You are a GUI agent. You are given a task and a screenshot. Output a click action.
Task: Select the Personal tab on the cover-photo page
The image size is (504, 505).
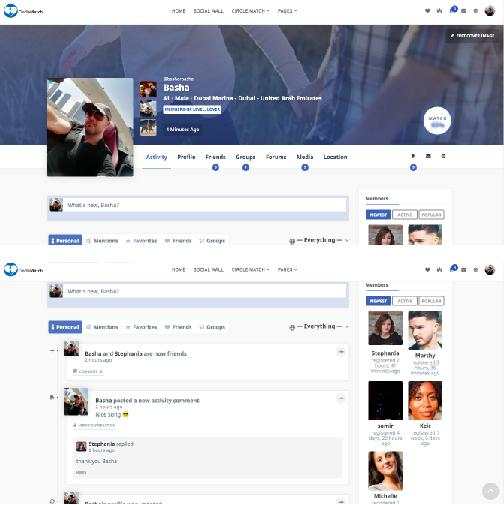point(65,240)
